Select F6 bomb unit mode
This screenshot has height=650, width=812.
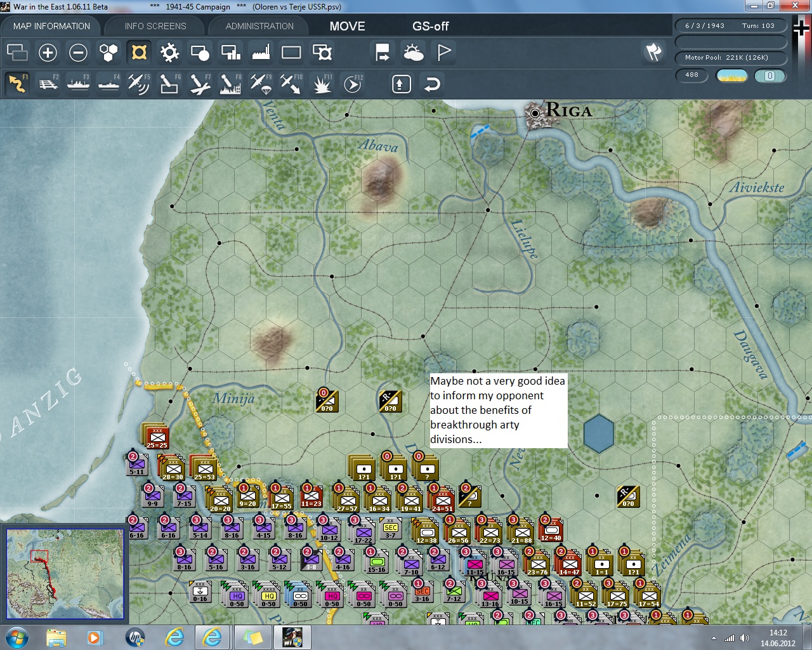pyautogui.click(x=169, y=84)
